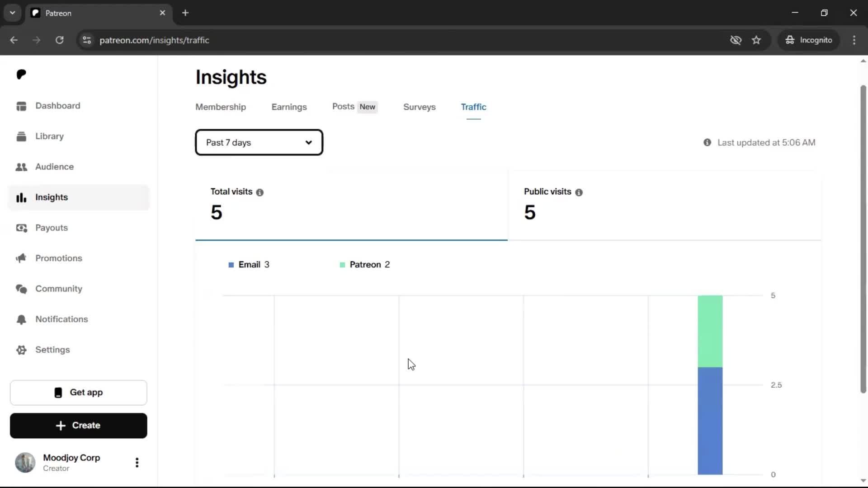Expand the Past 7 days dropdown
Image resolution: width=868 pixels, height=488 pixels.
click(259, 143)
